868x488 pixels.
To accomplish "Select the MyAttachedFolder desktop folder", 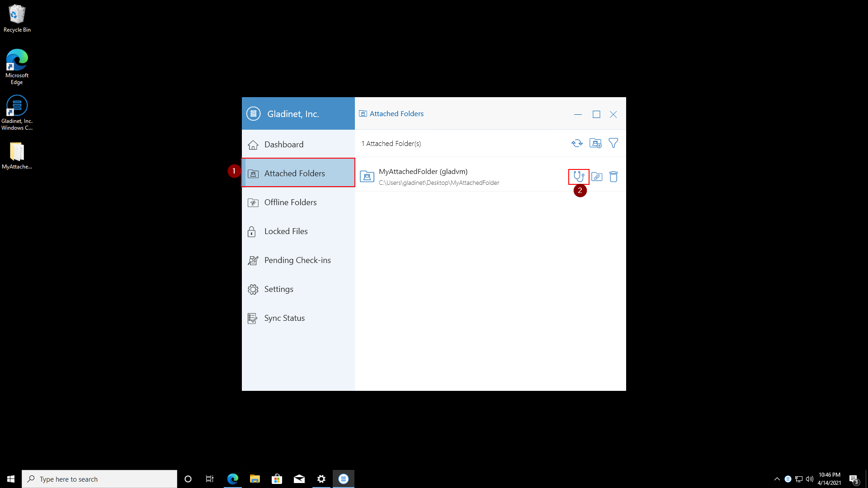I will pyautogui.click(x=17, y=156).
